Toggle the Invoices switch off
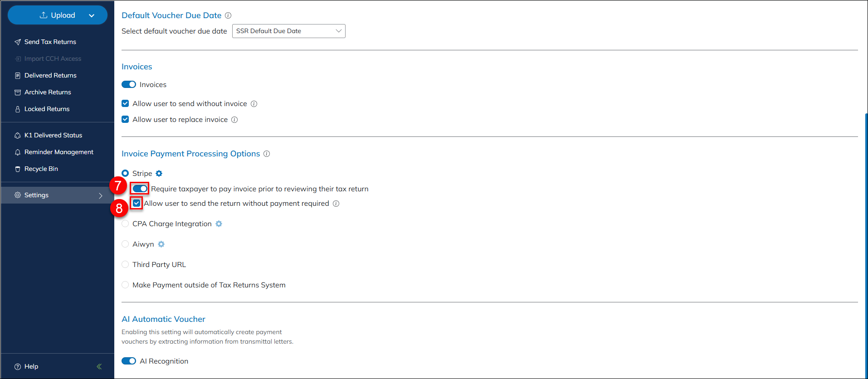Screen dimensions: 868x379 click(129, 85)
